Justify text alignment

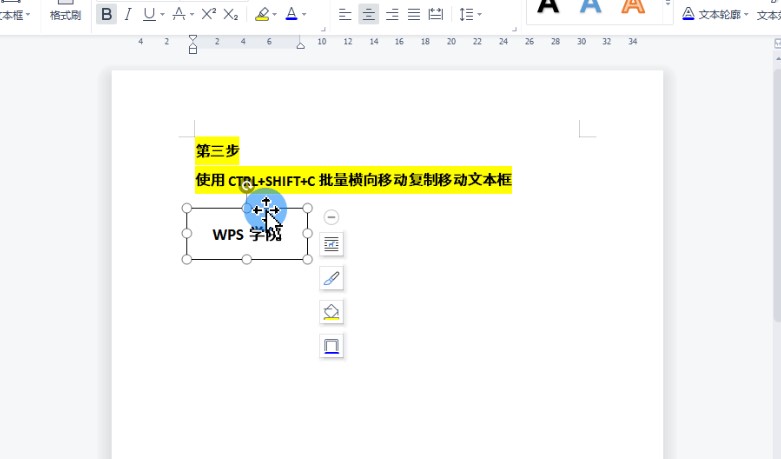pos(413,14)
